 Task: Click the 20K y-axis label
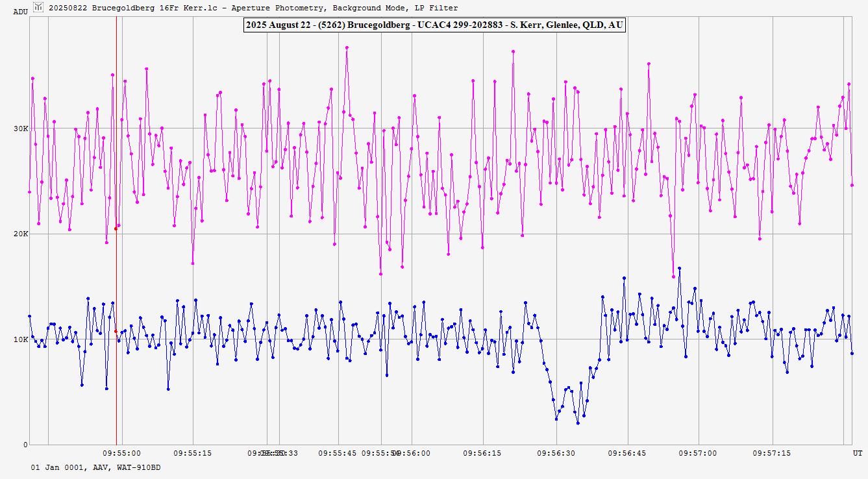pos(20,234)
